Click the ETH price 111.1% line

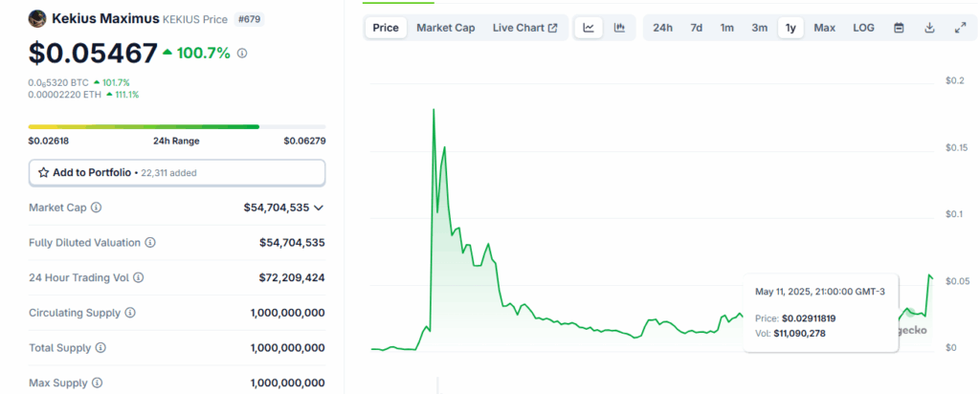[x=83, y=95]
